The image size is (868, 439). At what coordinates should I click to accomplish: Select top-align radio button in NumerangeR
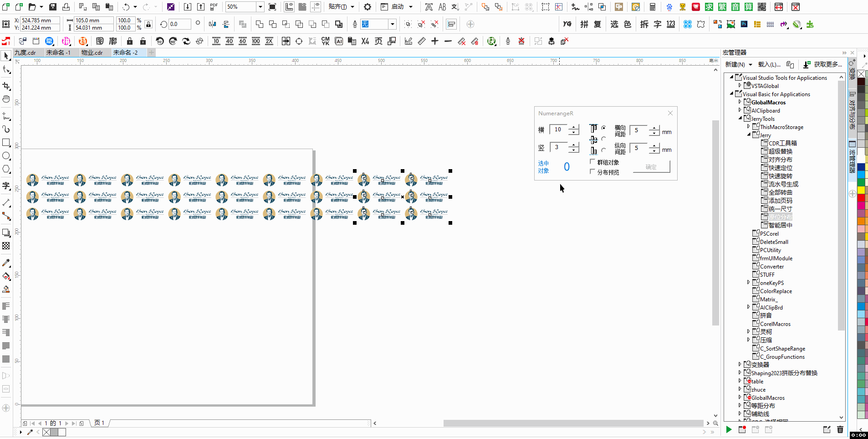[x=603, y=128]
